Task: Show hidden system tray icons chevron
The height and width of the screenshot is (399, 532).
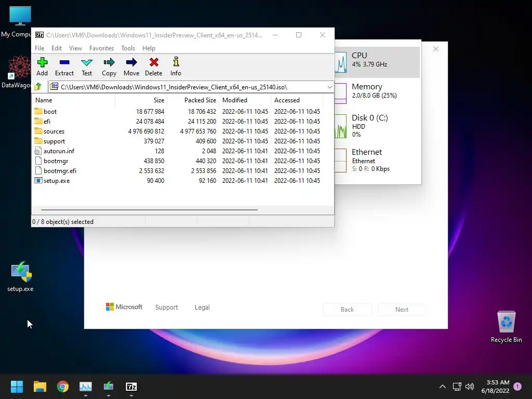Action: pos(443,387)
